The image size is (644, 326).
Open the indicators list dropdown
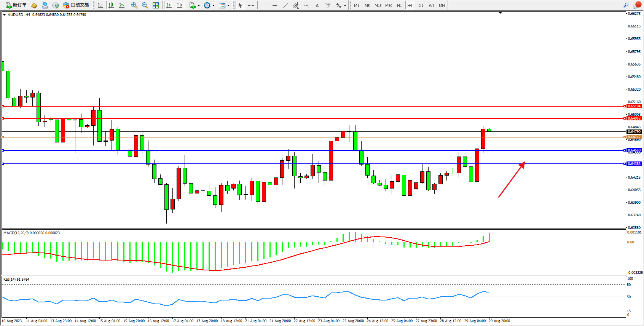199,5
